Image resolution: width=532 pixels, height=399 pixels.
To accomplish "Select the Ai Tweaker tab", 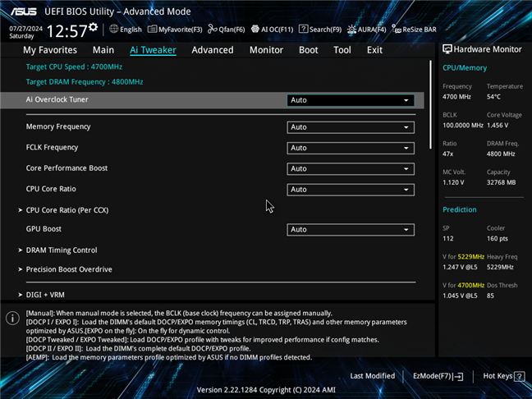I will click(153, 50).
